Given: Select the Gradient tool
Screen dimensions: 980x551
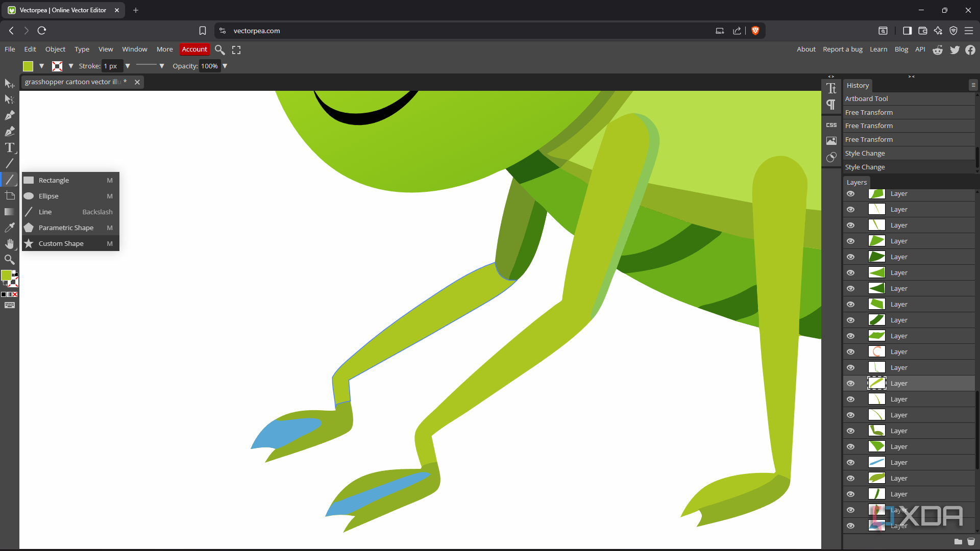Looking at the screenshot, I should (9, 211).
